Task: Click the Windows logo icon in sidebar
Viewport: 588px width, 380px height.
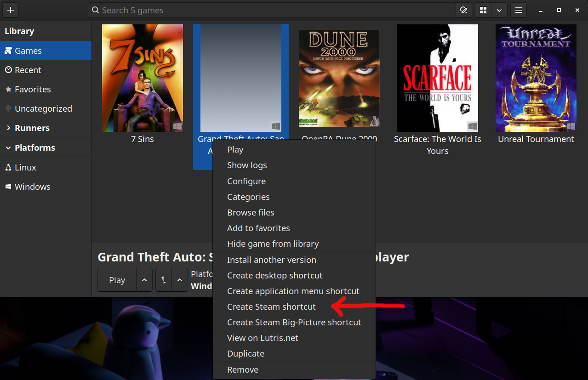Action: pyautogui.click(x=8, y=187)
